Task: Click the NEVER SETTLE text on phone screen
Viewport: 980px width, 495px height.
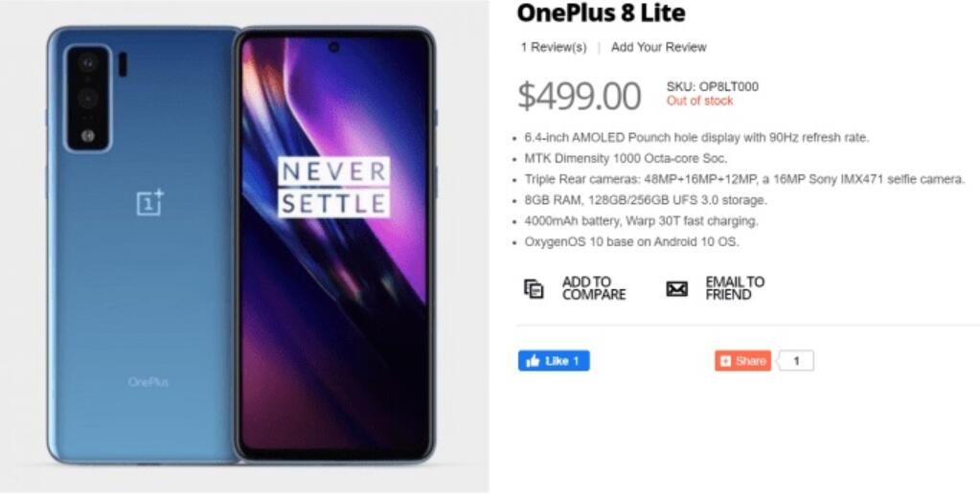Action: tap(334, 188)
